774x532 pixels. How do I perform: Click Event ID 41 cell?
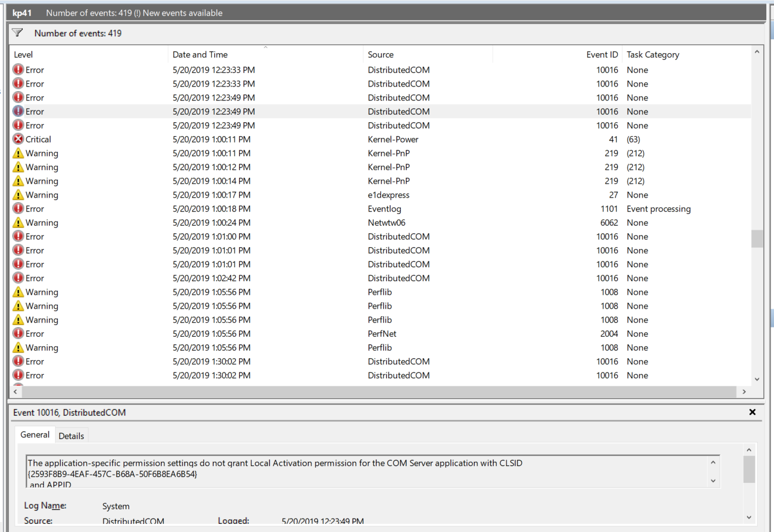pyautogui.click(x=613, y=139)
